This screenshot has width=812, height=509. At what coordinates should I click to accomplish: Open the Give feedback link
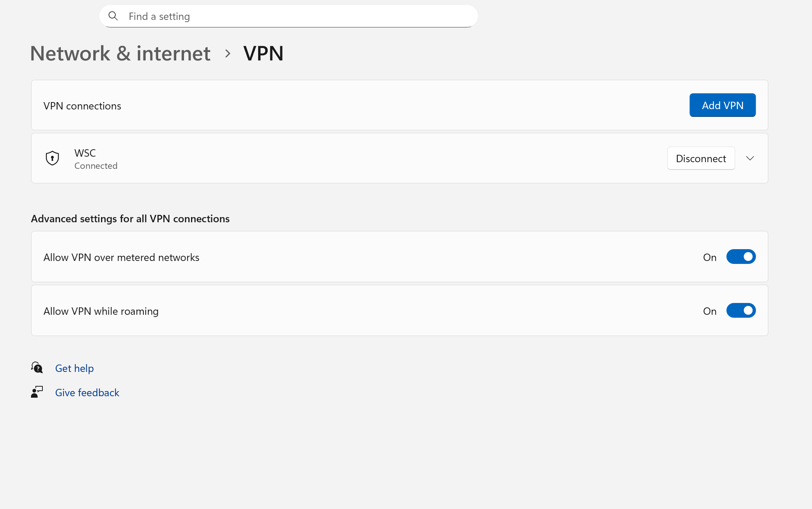[x=87, y=393]
